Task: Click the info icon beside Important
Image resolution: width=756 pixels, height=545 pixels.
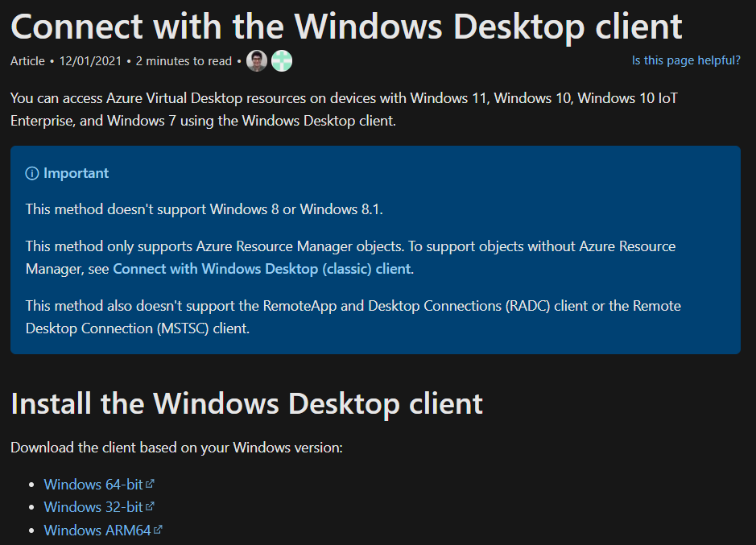Action: [x=32, y=173]
